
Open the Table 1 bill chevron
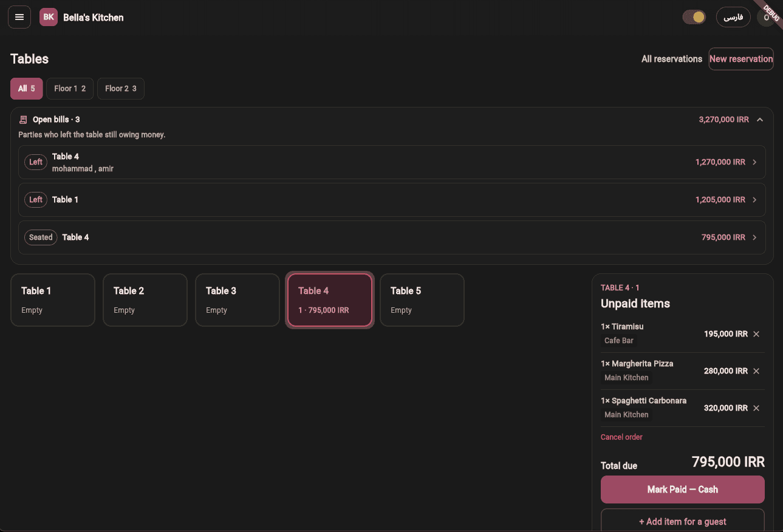click(x=754, y=200)
